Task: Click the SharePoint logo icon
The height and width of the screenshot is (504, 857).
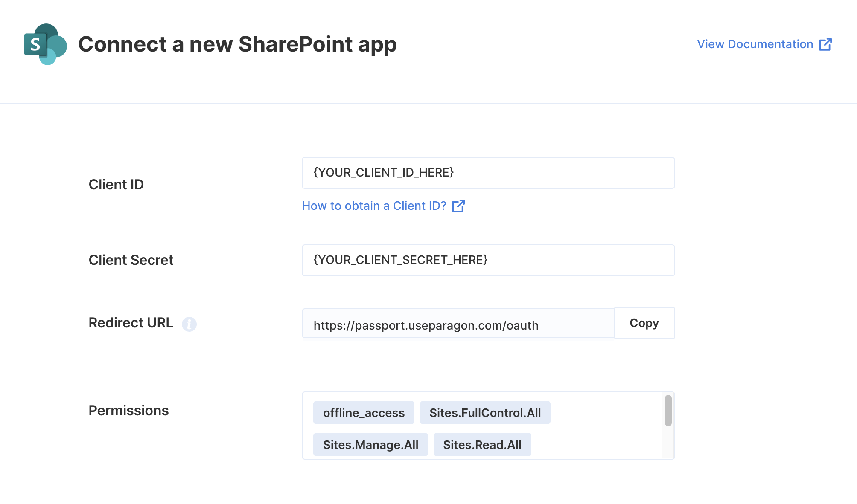Action: pos(46,44)
